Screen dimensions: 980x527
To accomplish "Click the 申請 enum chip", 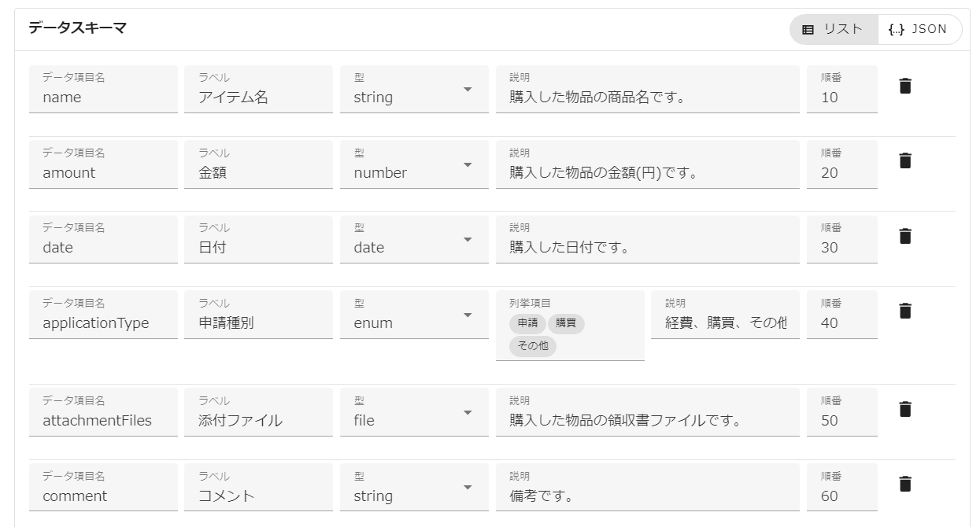I will click(x=527, y=323).
